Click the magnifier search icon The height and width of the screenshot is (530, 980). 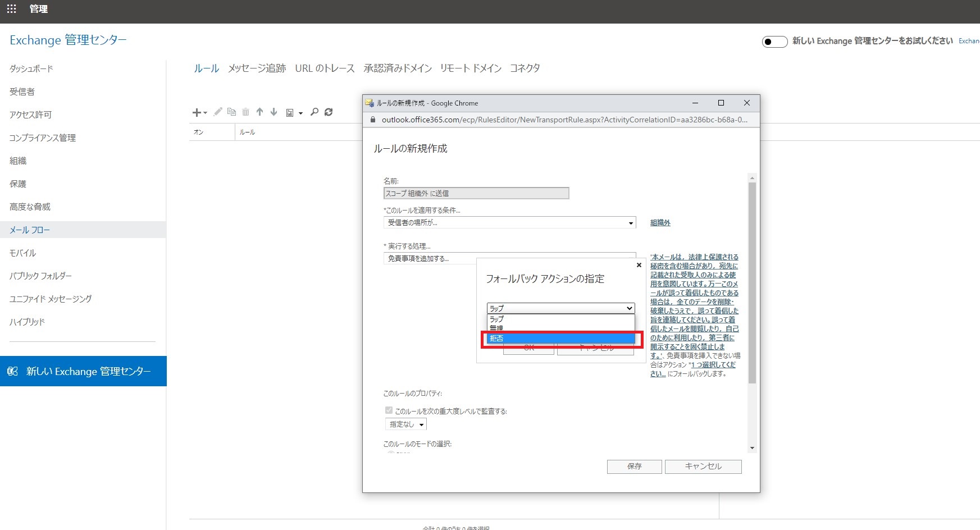click(314, 112)
